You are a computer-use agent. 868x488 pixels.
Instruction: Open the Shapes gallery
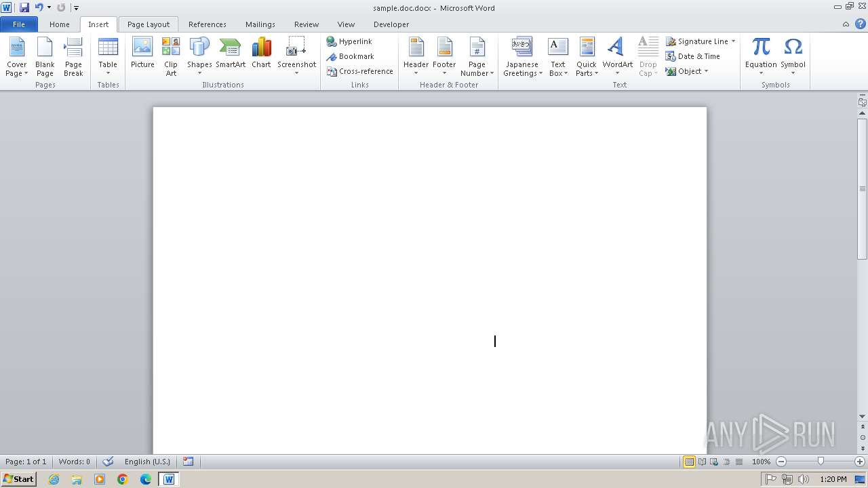199,57
